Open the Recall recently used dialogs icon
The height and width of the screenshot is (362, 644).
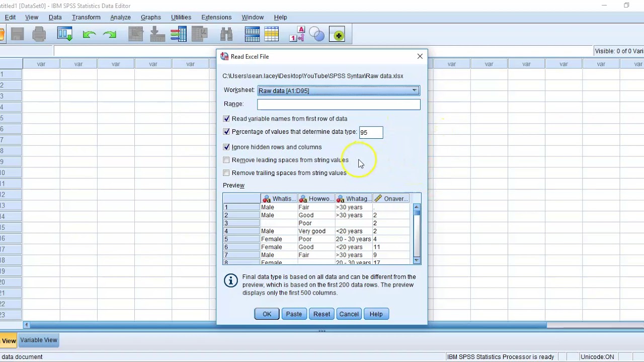65,34
